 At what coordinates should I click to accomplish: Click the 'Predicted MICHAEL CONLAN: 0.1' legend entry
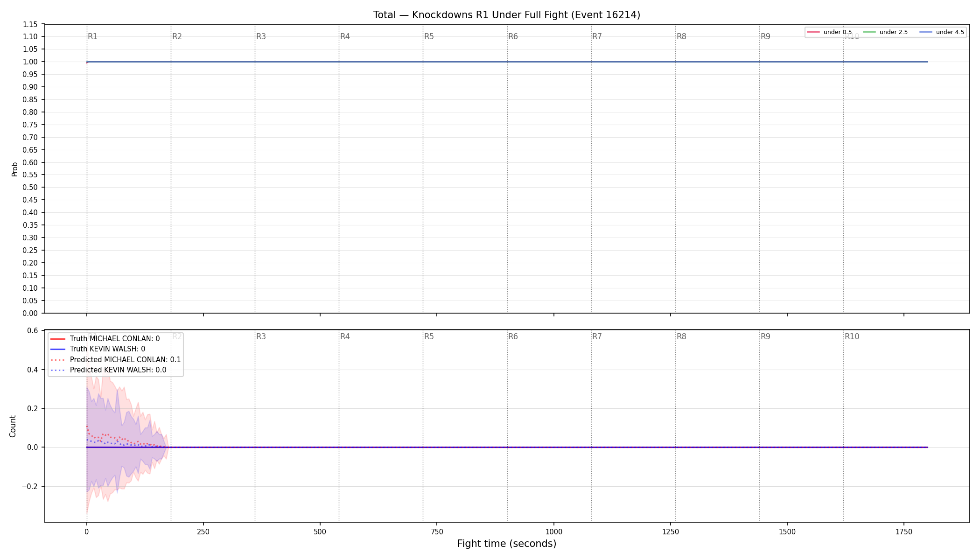point(115,360)
